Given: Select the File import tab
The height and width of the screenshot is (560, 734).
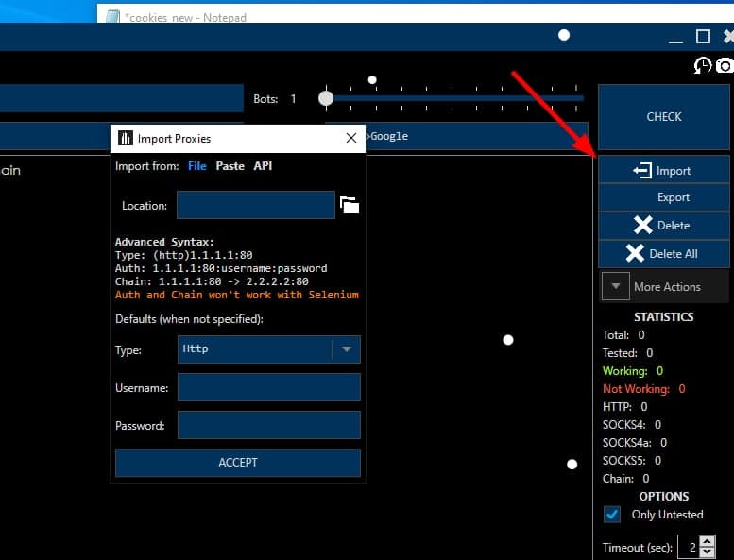Looking at the screenshot, I should pyautogui.click(x=196, y=166).
